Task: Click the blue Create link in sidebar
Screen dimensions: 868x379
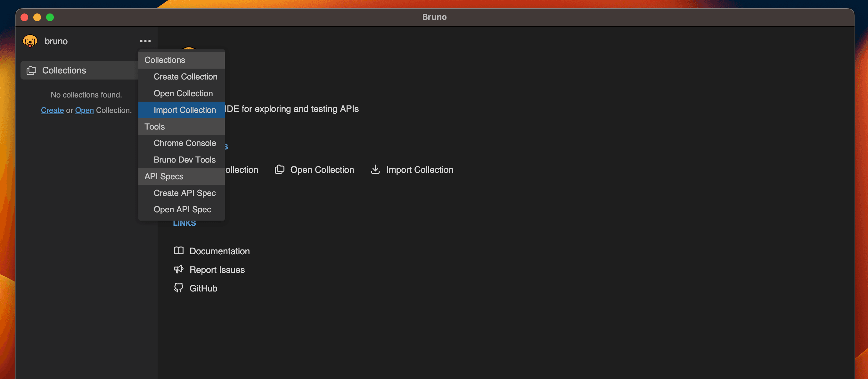Action: coord(52,110)
